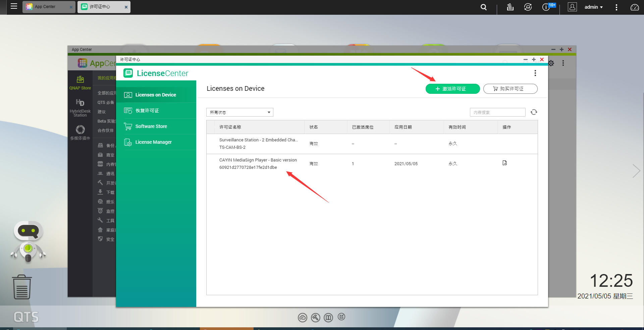Expand the 所有状态 status filter dropdown

point(239,112)
